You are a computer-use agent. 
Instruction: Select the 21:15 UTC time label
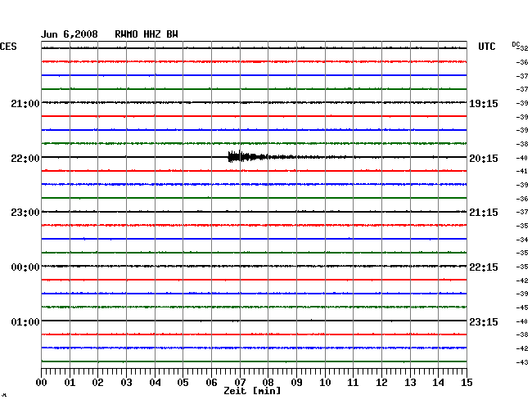(x=484, y=213)
